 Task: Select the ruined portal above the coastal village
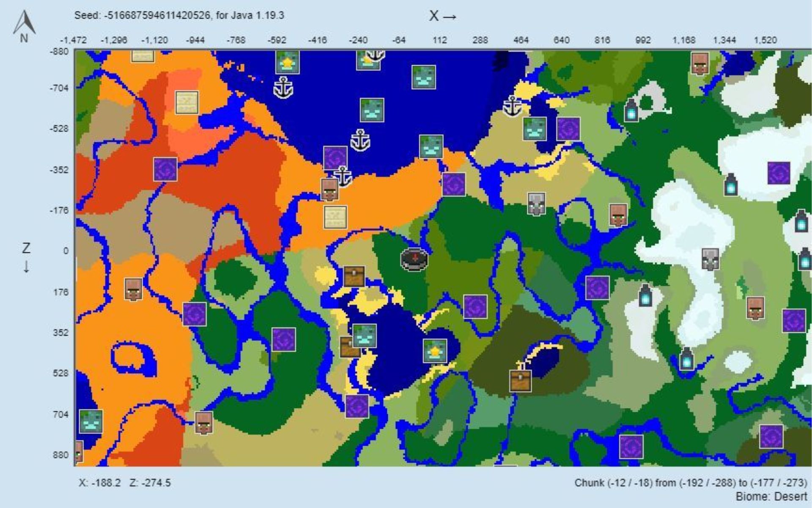[335, 158]
